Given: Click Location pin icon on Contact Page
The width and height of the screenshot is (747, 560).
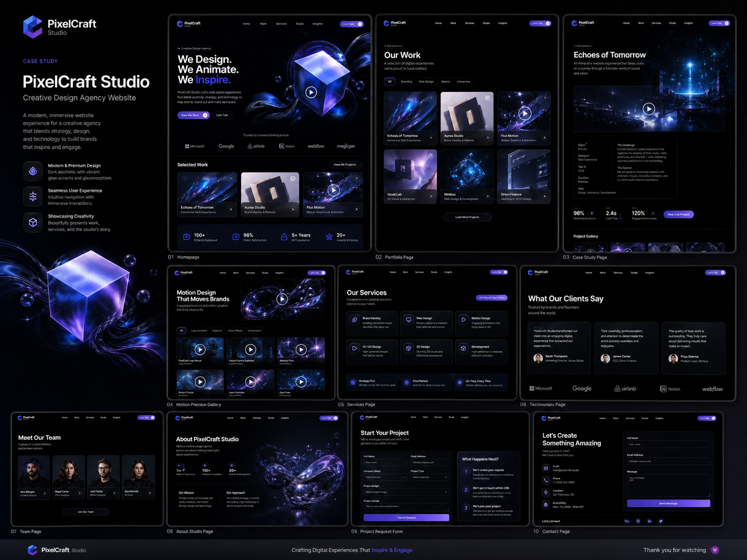Looking at the screenshot, I should point(546,492).
